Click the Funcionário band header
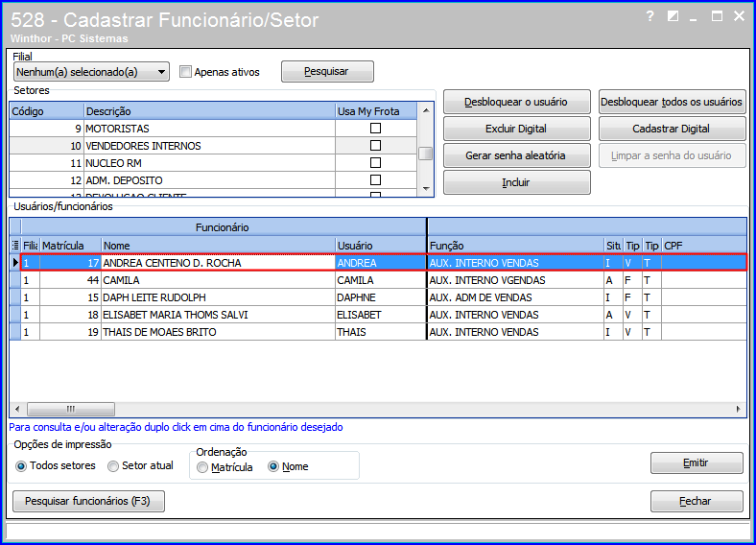The width and height of the screenshot is (756, 545). pos(224,227)
